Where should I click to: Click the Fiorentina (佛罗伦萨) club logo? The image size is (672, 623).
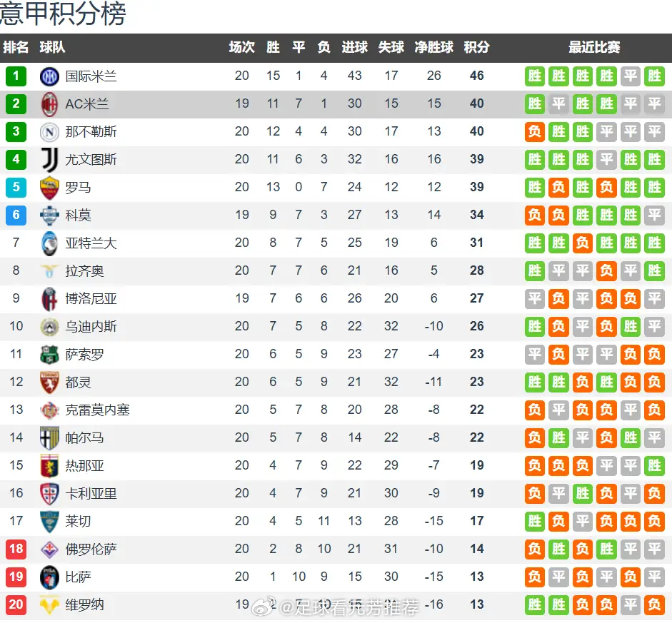click(49, 549)
